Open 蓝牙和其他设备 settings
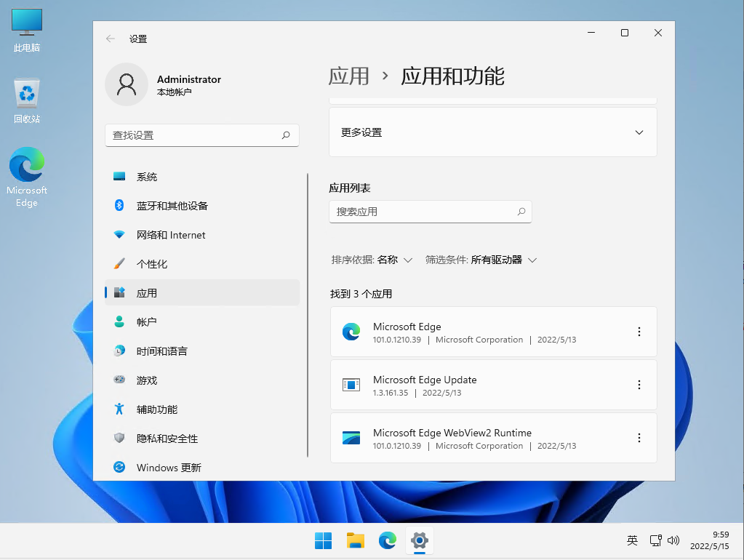Image resolution: width=744 pixels, height=560 pixels. [x=202, y=206]
